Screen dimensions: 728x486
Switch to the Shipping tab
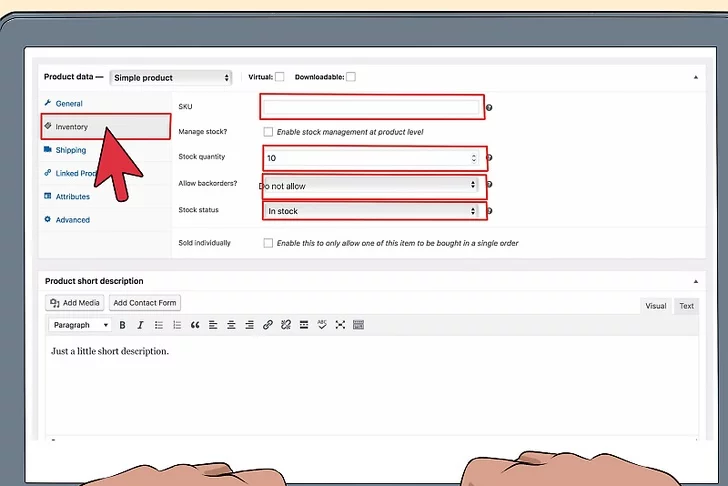click(x=70, y=150)
